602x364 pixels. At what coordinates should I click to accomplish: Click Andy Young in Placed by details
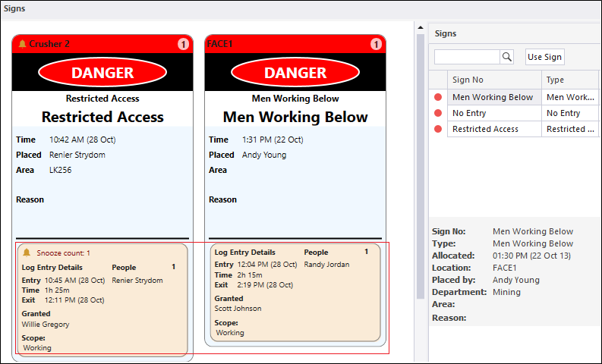pos(516,280)
